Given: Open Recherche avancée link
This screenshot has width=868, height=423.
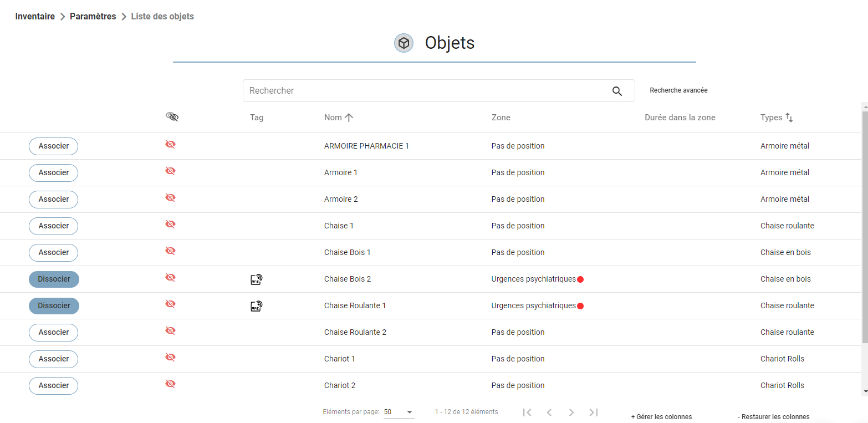Looking at the screenshot, I should pyautogui.click(x=678, y=90).
